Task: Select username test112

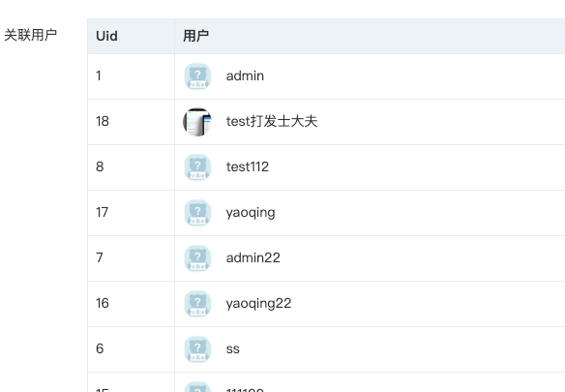Action: pos(248,167)
